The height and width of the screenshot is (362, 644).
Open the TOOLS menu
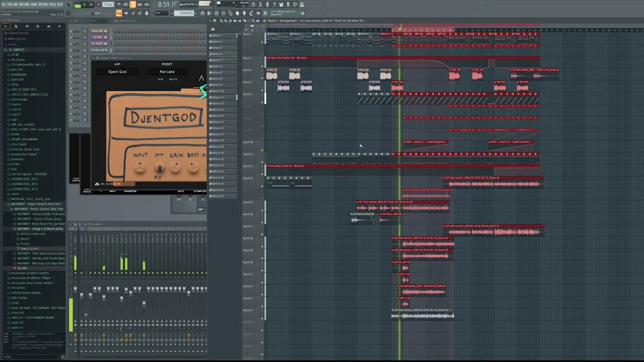(52, 5)
